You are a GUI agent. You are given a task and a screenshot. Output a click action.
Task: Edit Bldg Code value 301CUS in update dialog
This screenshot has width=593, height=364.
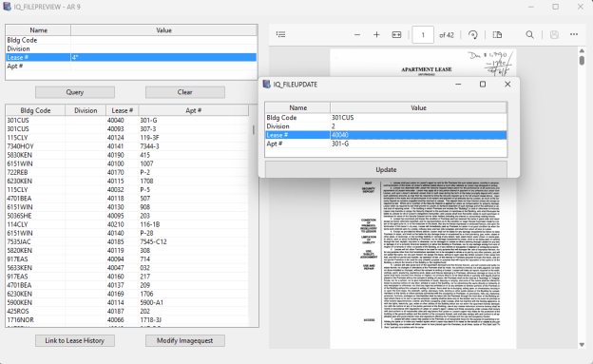418,118
